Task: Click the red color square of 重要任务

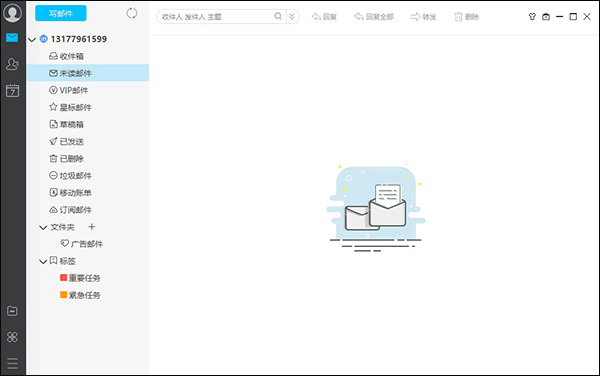Action: 64,277
